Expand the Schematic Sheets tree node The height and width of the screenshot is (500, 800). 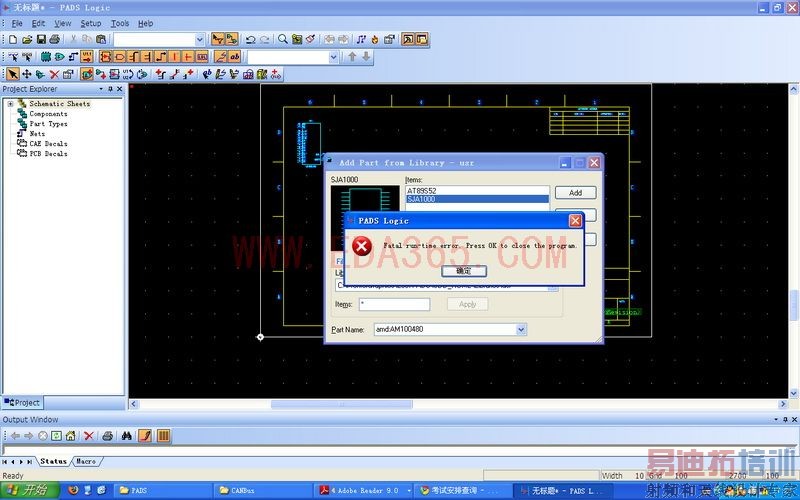[10, 104]
